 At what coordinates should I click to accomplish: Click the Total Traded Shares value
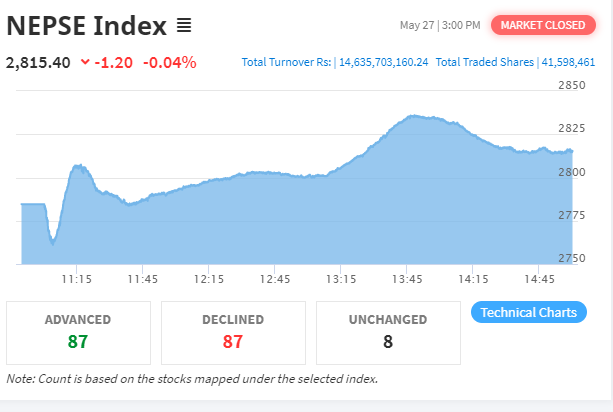pos(568,62)
